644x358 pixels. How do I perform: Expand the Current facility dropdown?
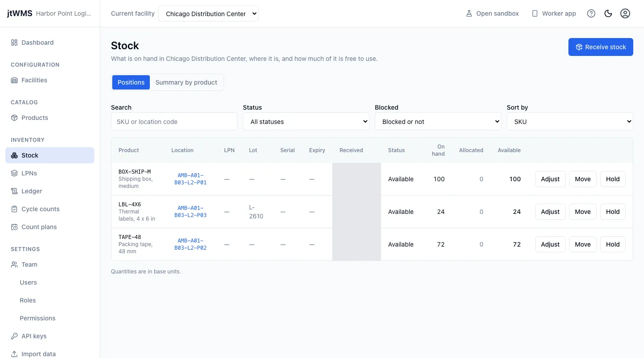208,13
